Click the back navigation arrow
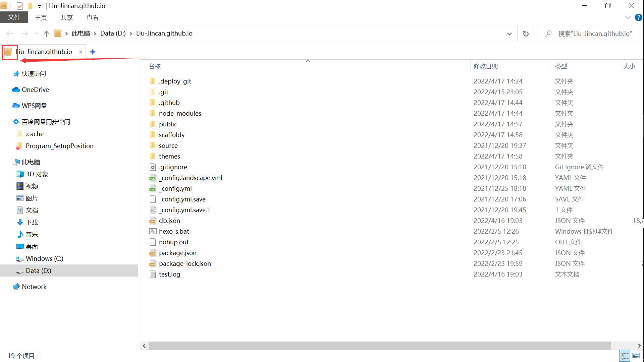Screen dimensions: 644x362 tap(10, 34)
